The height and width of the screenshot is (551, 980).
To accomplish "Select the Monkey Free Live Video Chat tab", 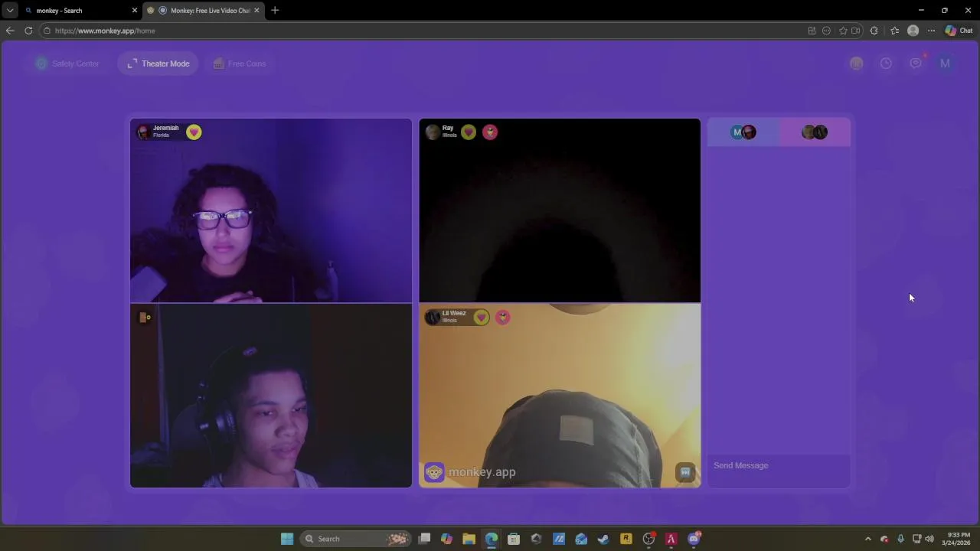I will (203, 11).
